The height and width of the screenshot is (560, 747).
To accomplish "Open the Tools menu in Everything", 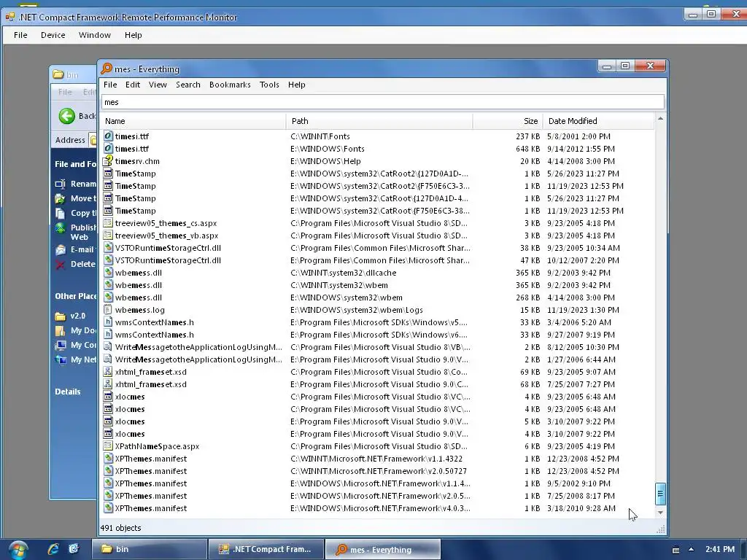I will [x=269, y=85].
